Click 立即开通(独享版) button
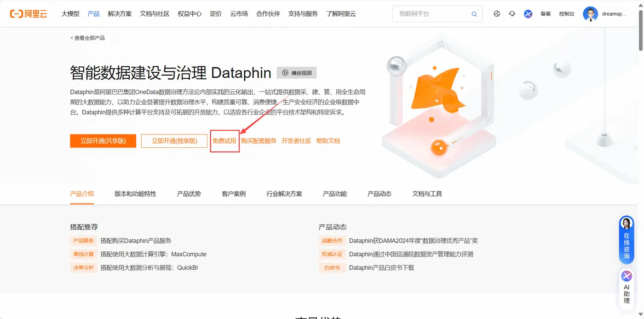The height and width of the screenshot is (319, 644). pos(174,141)
